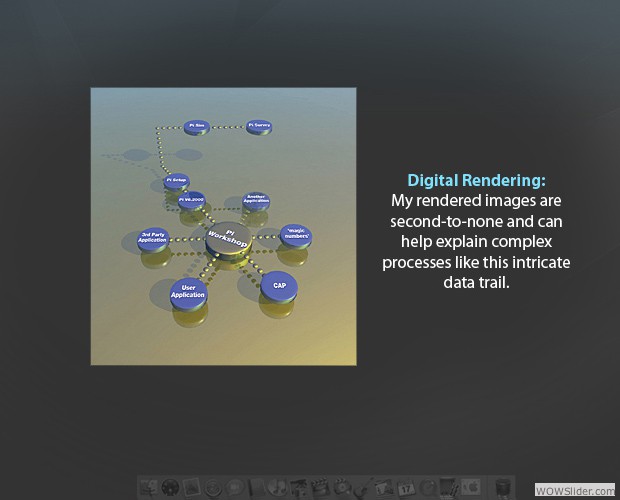Select the CAP node in the diagram

click(279, 286)
